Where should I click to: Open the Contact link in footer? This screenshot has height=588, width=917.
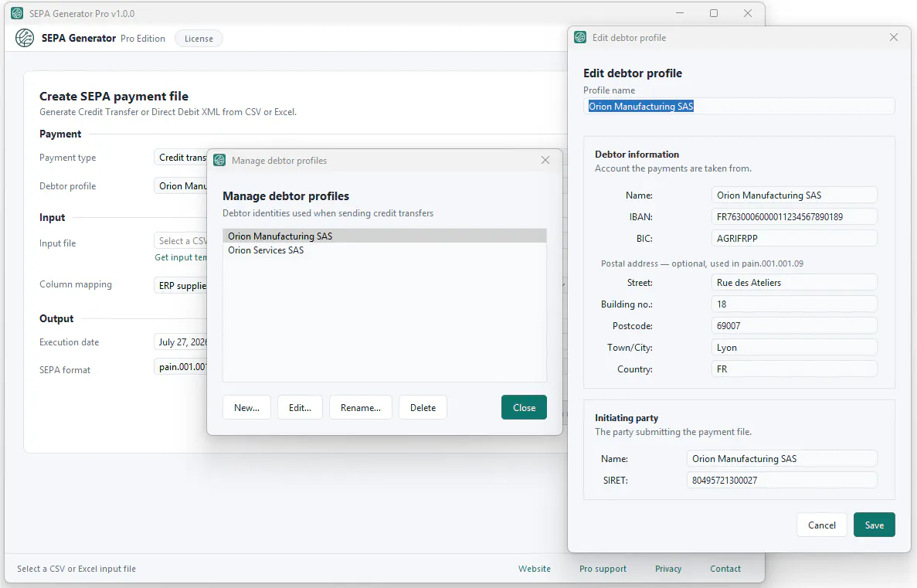(x=725, y=569)
